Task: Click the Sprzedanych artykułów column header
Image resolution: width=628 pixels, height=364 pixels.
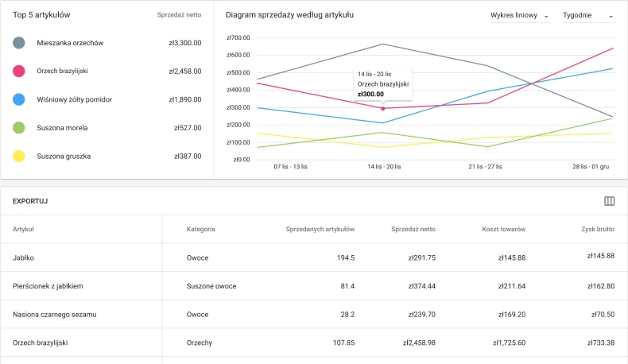Action: click(320, 229)
